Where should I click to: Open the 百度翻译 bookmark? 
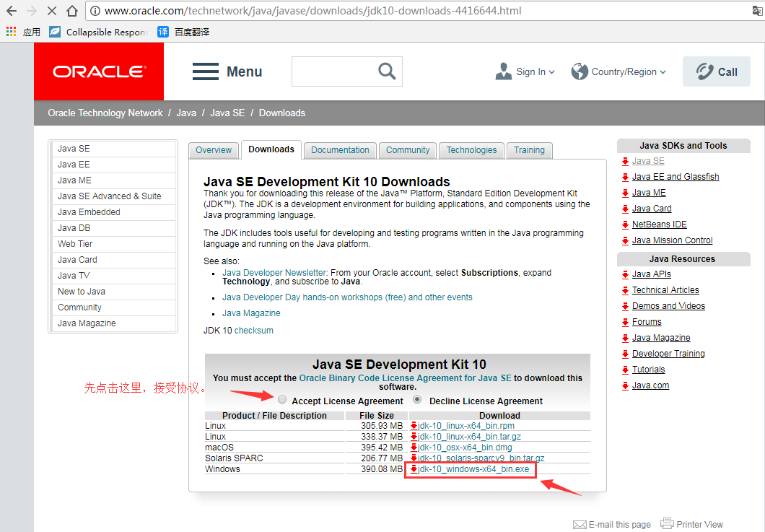(183, 32)
